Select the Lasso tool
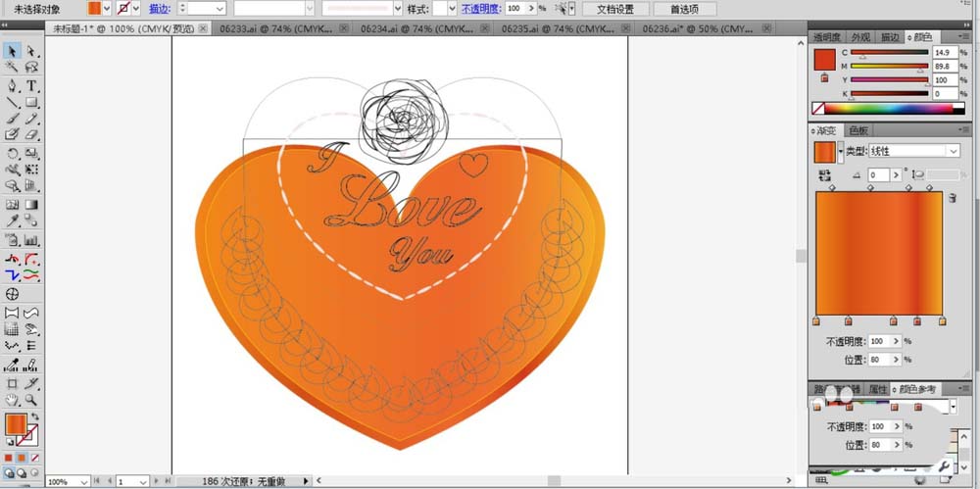Screen dimensions: 980x489 click(31, 67)
